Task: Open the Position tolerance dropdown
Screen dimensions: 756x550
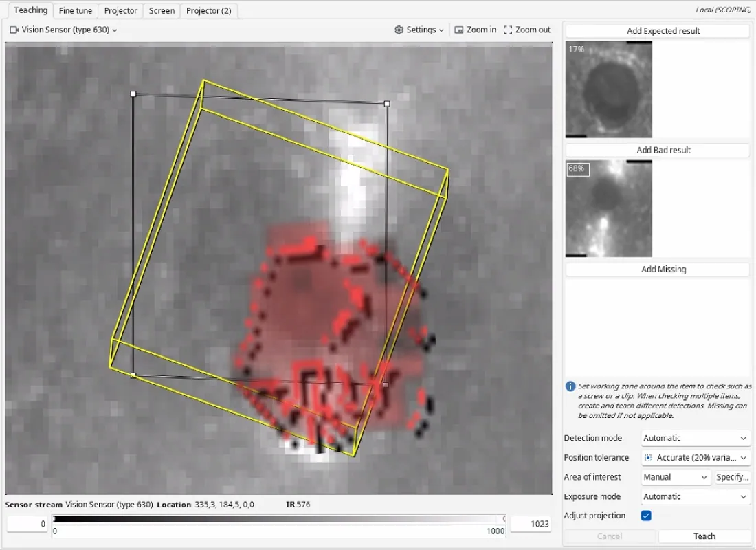Action: point(696,458)
